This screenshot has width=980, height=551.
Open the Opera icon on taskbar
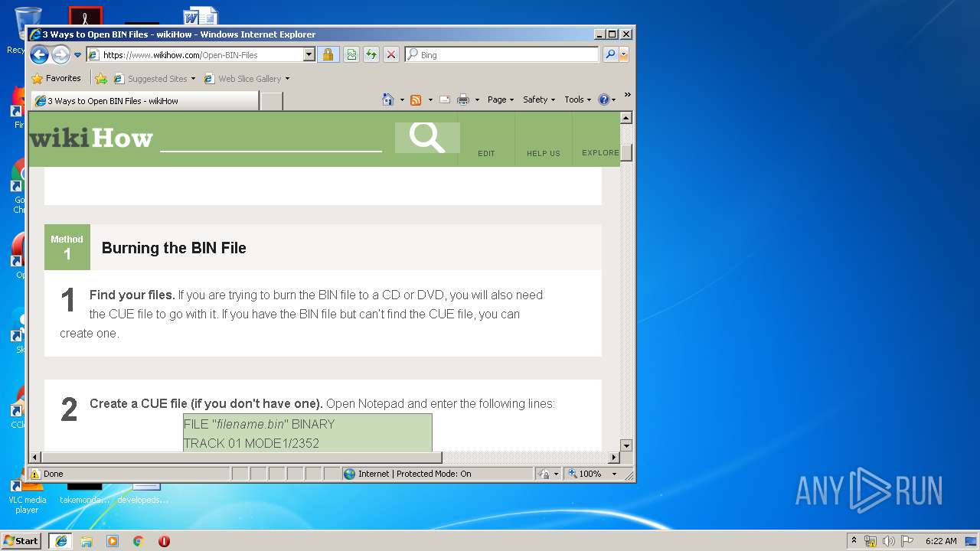164,541
